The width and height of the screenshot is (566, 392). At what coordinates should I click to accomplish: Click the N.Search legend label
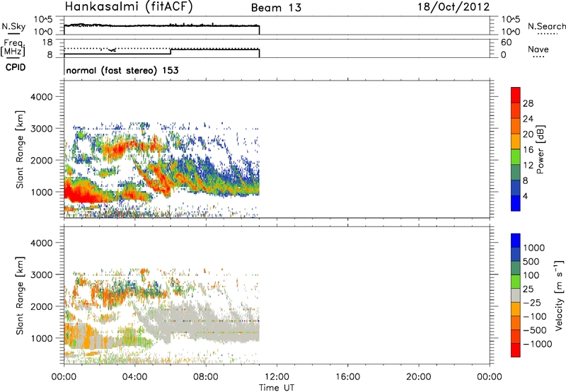pos(546,26)
